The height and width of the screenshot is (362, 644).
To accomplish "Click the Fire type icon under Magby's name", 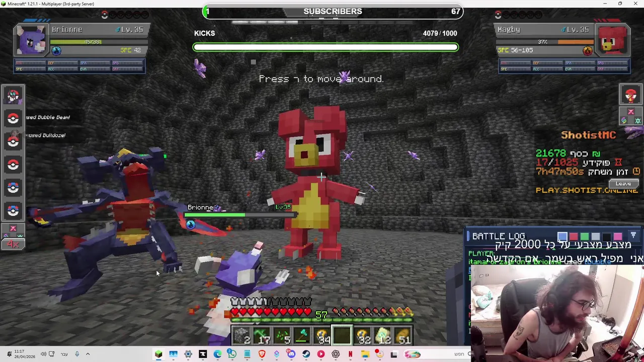I will point(587,50).
